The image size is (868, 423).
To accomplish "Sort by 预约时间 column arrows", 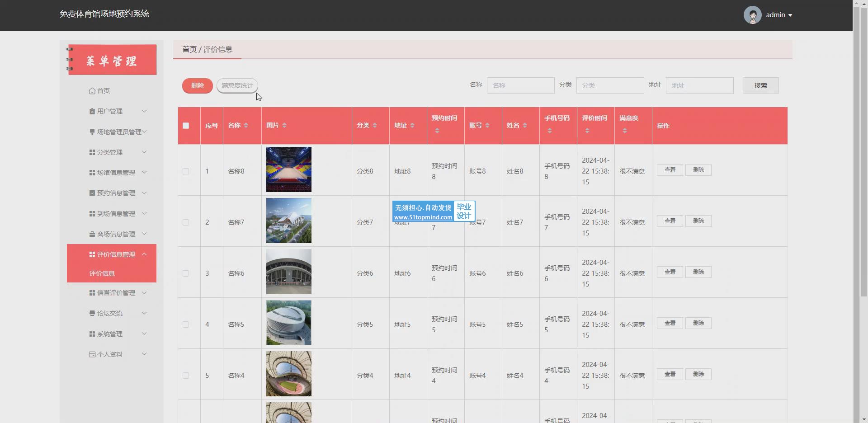I will 437,131.
